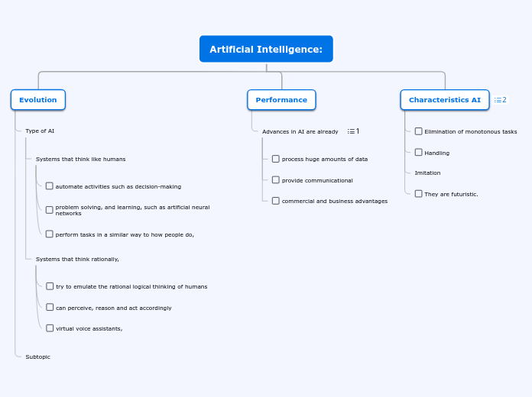The height and width of the screenshot is (397, 532).
Task: Click 'Systems that think rationally,' node
Action: 77,259
